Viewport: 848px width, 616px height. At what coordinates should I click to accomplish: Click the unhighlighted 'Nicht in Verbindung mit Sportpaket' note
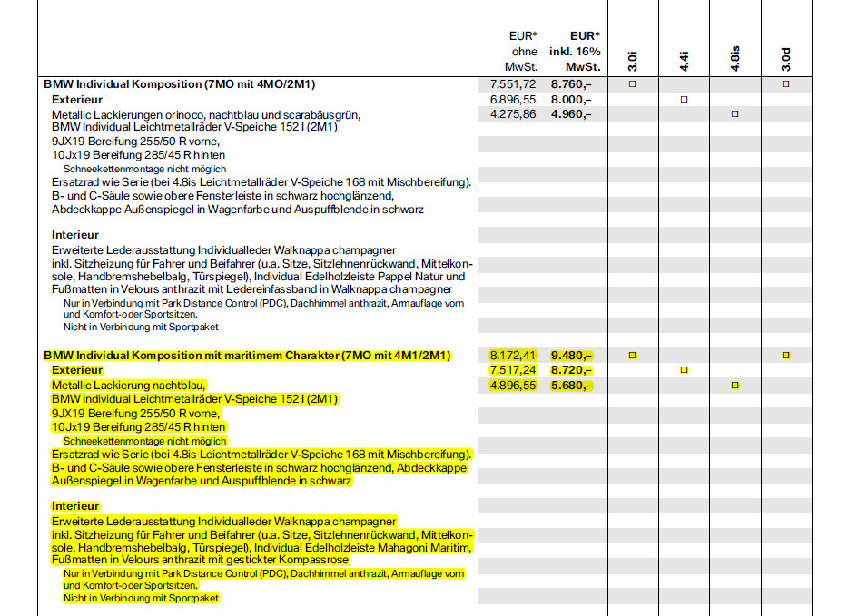141,327
